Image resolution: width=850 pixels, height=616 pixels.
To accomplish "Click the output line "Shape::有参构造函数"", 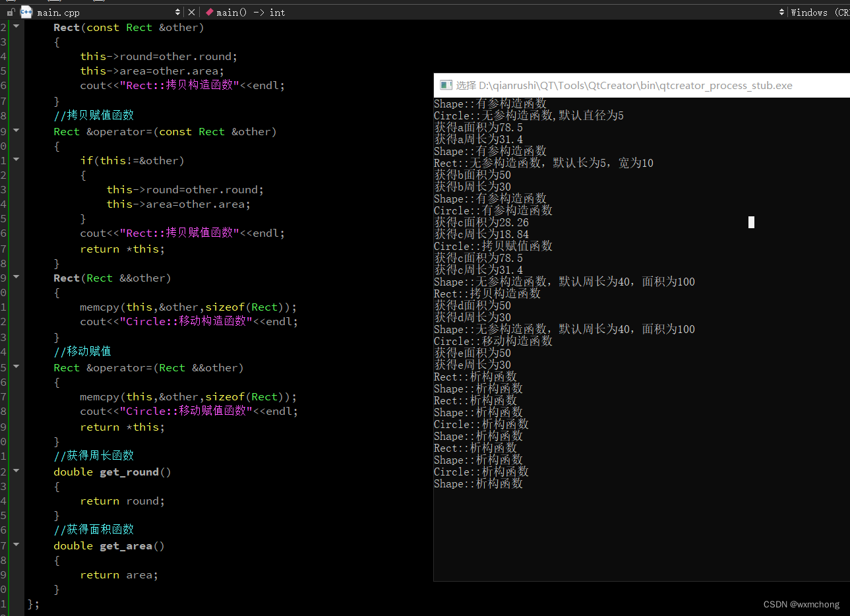I will [x=489, y=103].
